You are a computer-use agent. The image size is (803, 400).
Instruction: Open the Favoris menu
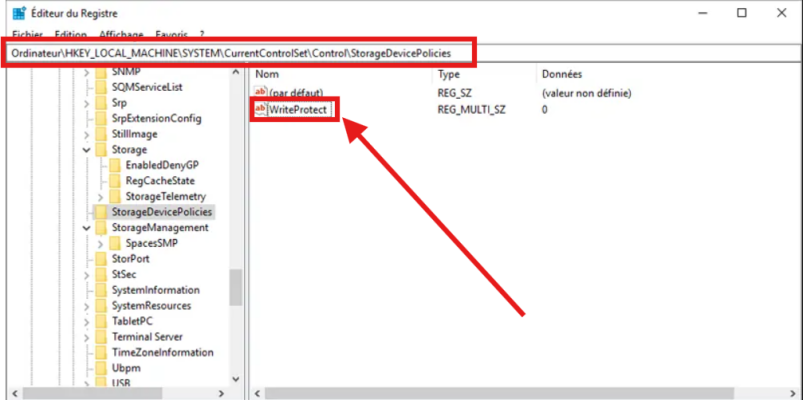(172, 35)
